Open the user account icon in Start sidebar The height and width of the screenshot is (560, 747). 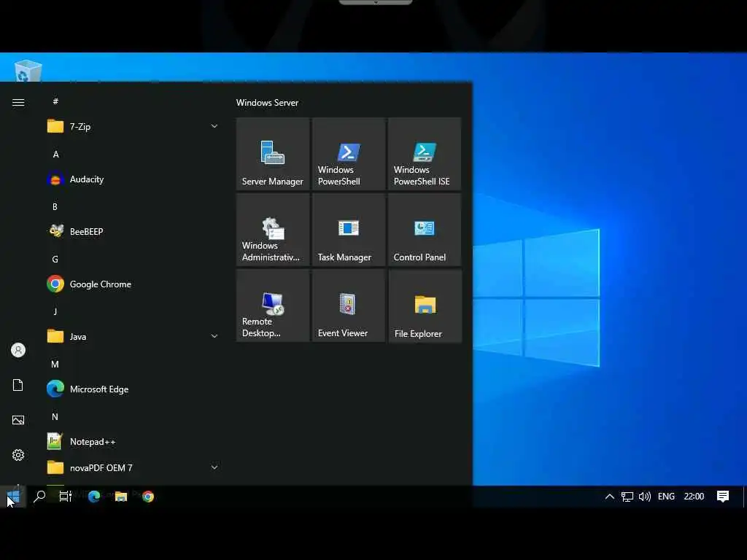18,351
